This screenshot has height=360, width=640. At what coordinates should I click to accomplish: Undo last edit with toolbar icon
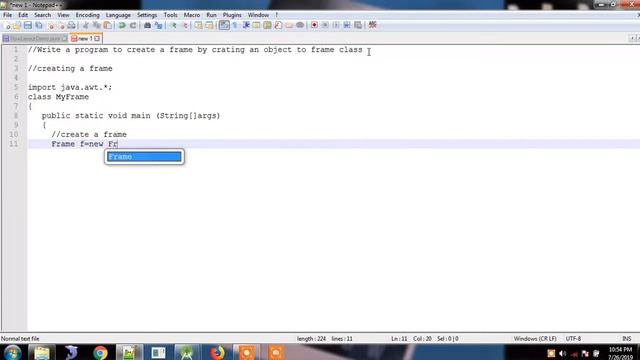point(122,25)
